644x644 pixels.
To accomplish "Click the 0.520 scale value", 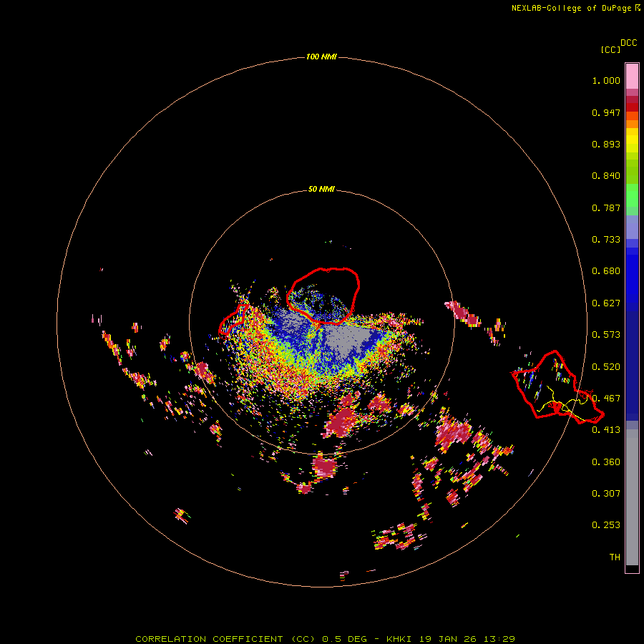I will [606, 367].
